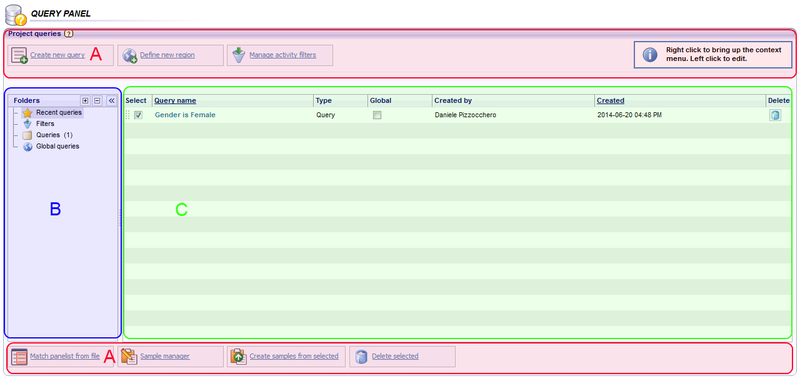Select Global queries in folder tree
Screen dimensions: 800x383
coord(57,146)
